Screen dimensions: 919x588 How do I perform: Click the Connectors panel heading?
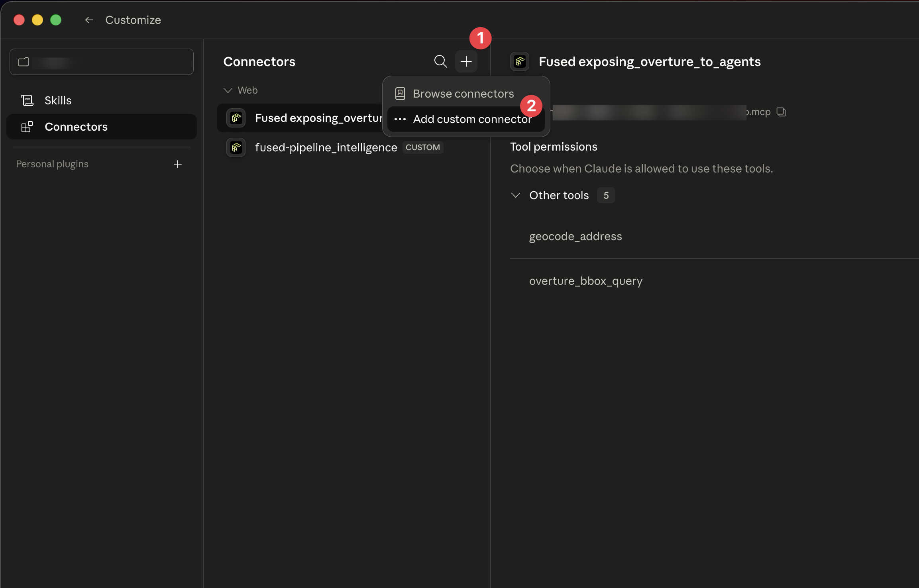click(x=259, y=62)
